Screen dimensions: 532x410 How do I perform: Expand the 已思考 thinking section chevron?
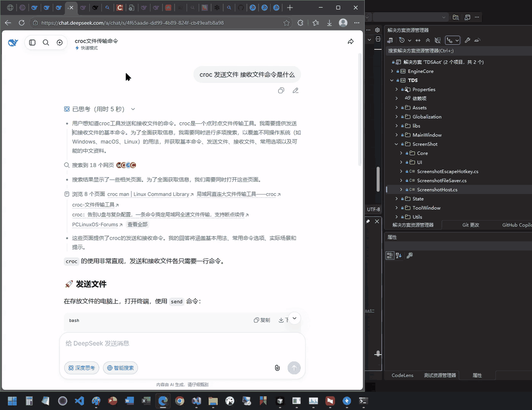[x=133, y=109]
